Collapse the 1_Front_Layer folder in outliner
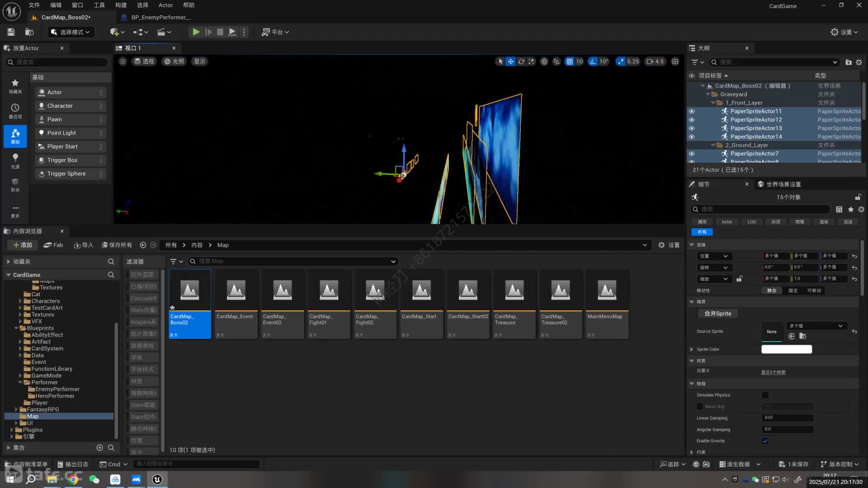868x488 pixels. pos(713,103)
